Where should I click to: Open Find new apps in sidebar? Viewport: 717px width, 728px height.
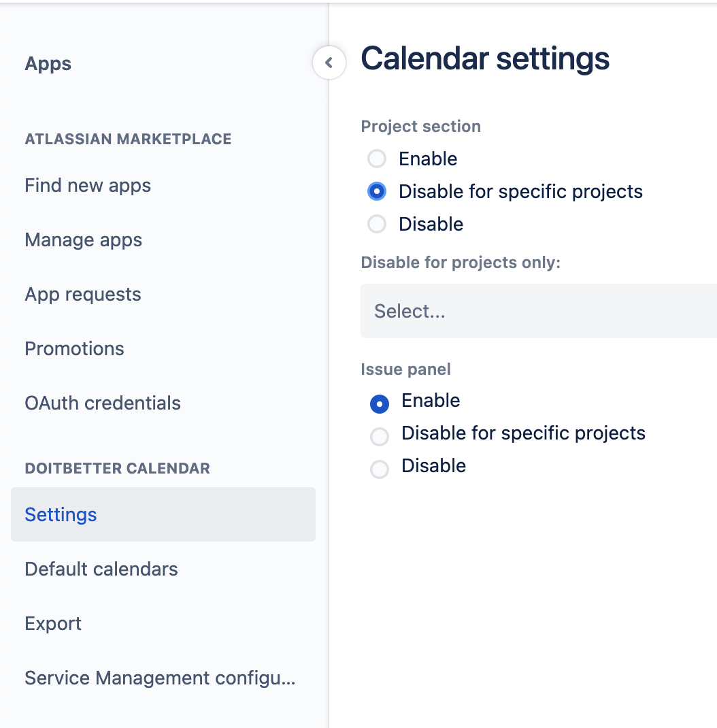point(88,186)
